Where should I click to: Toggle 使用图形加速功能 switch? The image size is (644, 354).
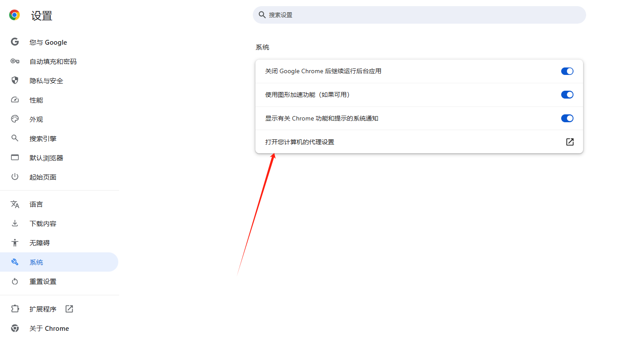pyautogui.click(x=567, y=95)
